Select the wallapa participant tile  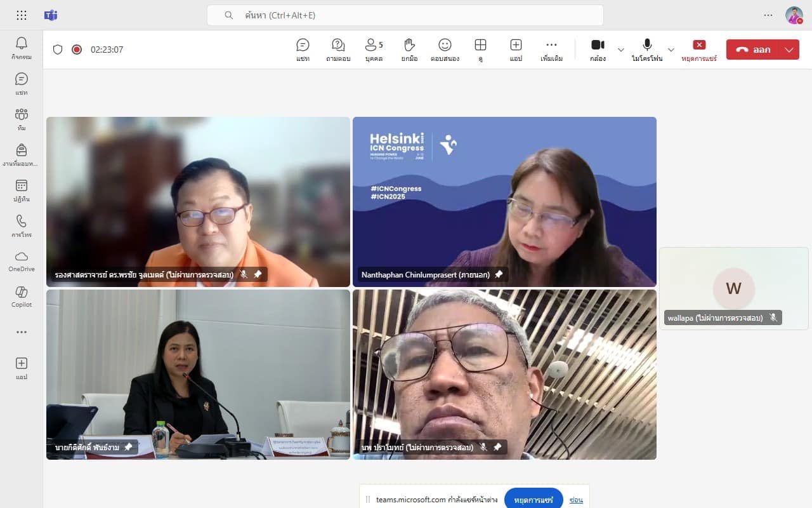tap(733, 288)
